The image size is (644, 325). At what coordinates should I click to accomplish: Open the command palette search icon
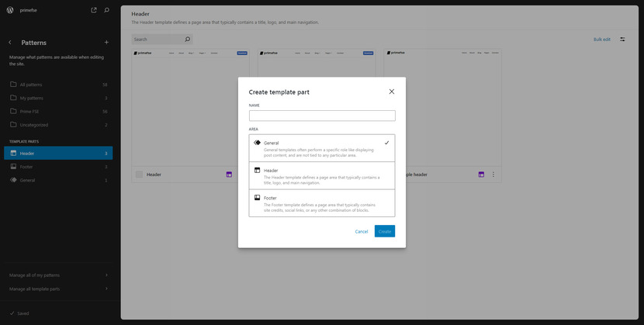(x=106, y=10)
